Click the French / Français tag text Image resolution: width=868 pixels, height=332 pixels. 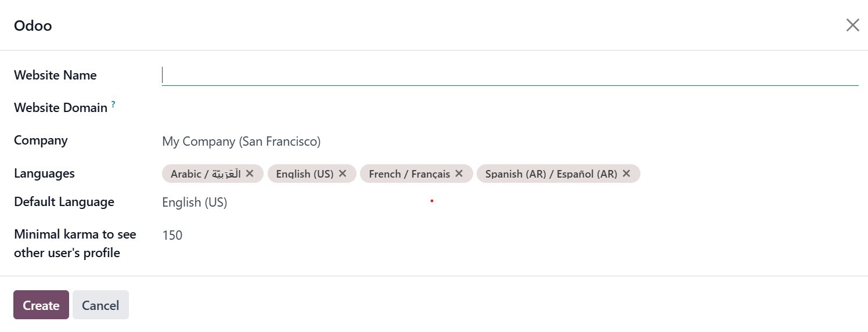point(409,174)
